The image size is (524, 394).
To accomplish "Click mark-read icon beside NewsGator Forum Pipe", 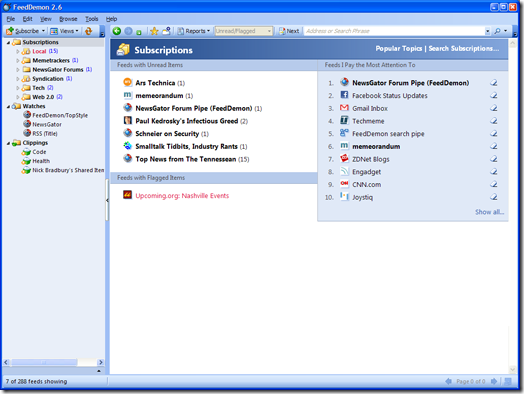I will pos(494,83).
